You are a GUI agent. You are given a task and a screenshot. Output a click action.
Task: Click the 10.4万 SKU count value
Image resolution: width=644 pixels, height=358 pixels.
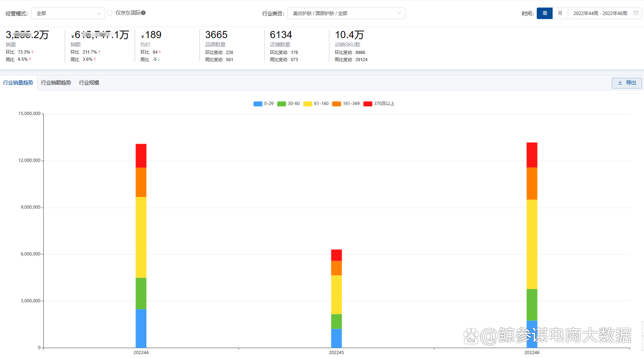pos(349,35)
